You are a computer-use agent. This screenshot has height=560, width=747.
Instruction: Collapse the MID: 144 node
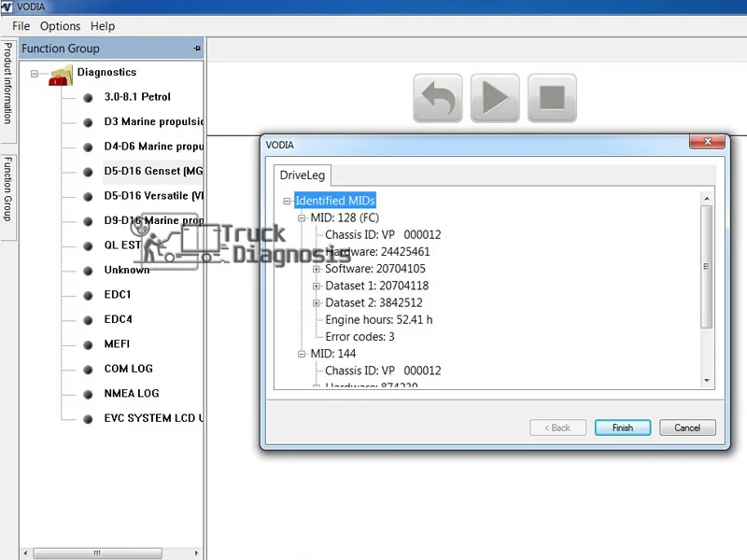click(302, 354)
